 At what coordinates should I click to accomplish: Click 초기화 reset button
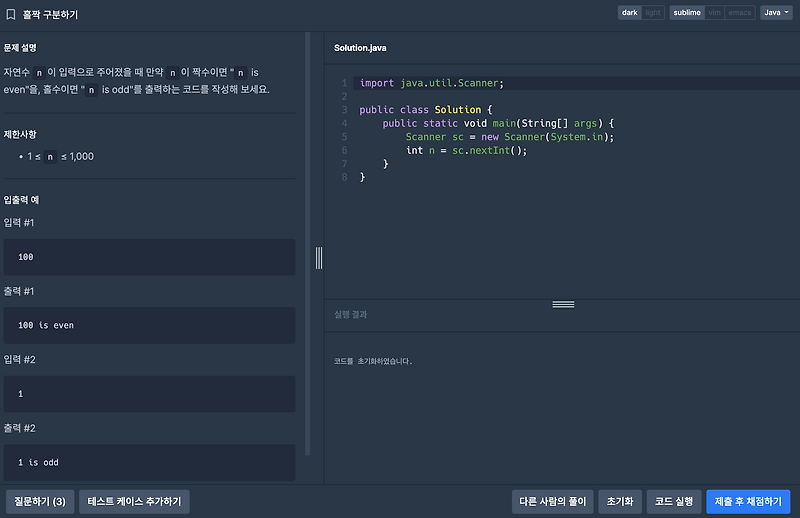point(620,502)
